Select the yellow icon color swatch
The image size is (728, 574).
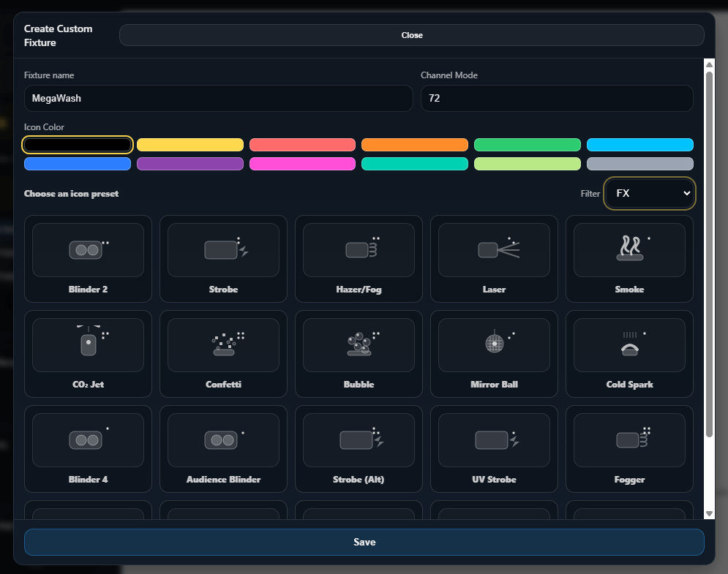pos(189,144)
